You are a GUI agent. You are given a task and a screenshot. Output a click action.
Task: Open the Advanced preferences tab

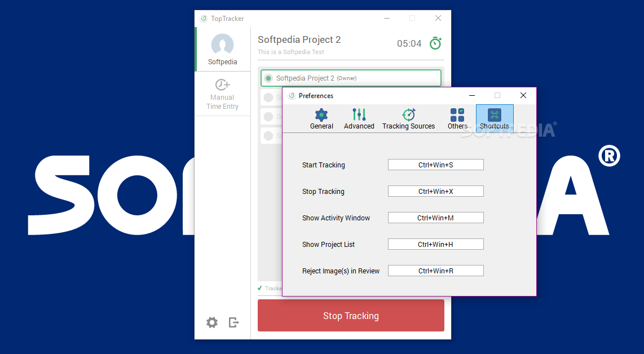tap(359, 119)
